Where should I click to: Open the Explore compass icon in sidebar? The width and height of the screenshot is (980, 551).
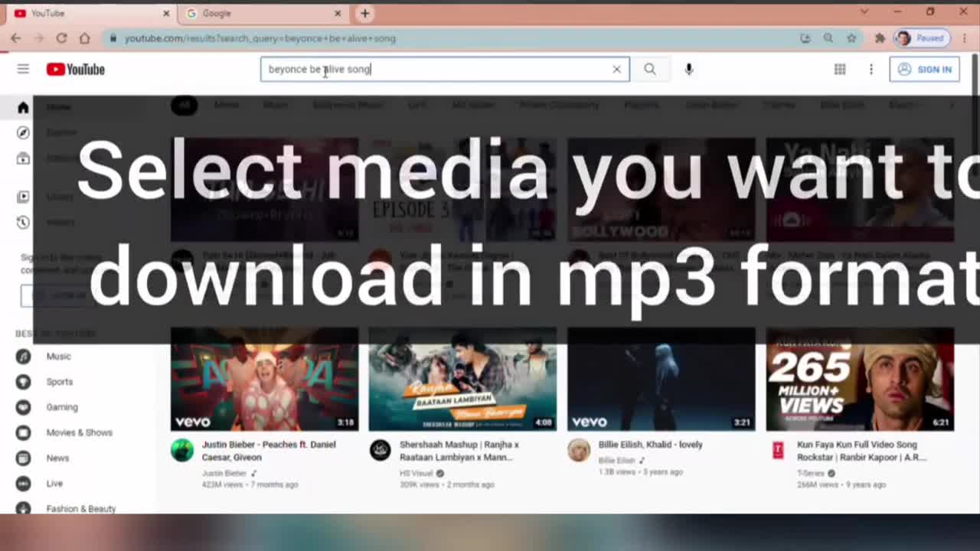tap(23, 132)
